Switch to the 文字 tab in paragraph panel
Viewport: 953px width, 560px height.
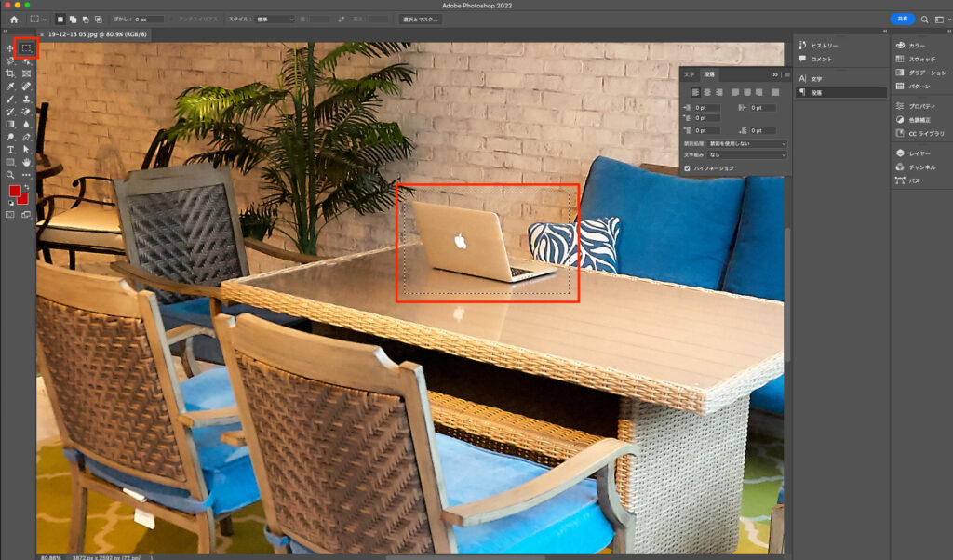pyautogui.click(x=689, y=74)
